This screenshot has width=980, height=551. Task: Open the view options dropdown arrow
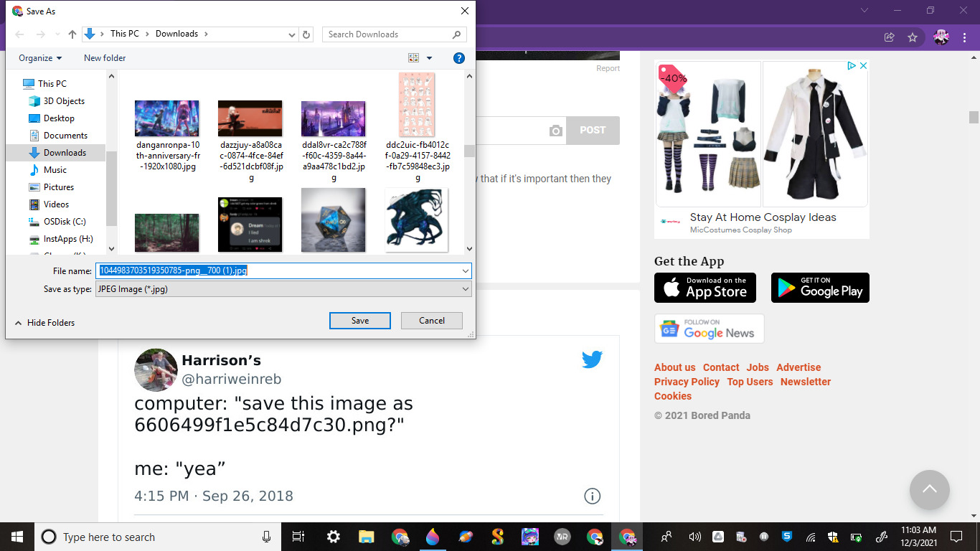430,58
